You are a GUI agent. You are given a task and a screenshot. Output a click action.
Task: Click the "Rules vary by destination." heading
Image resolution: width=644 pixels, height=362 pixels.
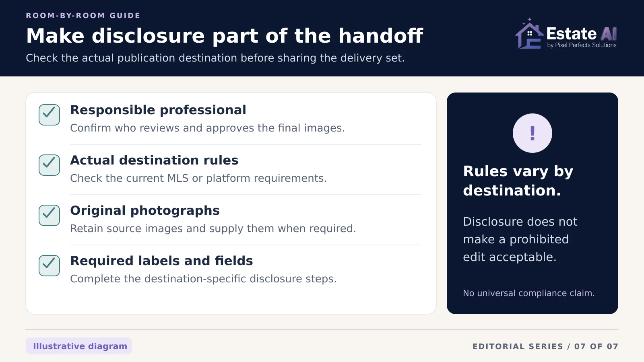tap(518, 181)
